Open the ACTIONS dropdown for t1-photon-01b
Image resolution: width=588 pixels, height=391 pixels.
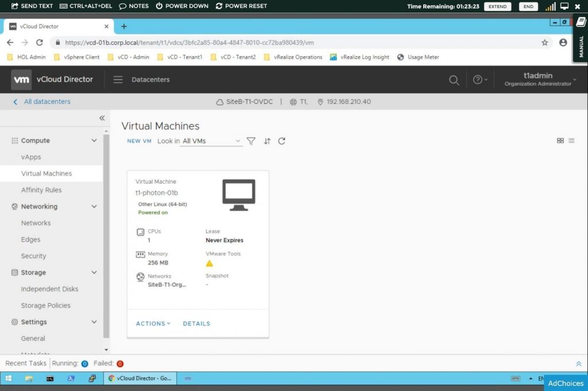(153, 323)
